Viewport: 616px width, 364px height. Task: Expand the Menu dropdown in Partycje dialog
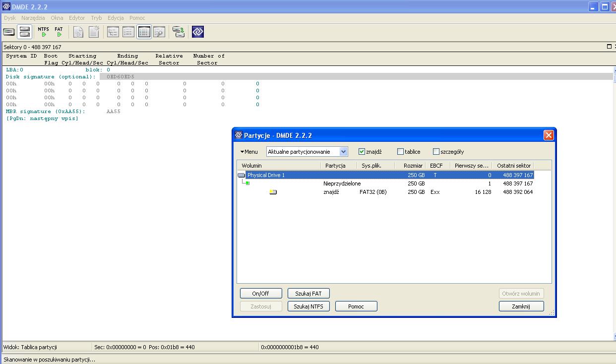tap(249, 152)
